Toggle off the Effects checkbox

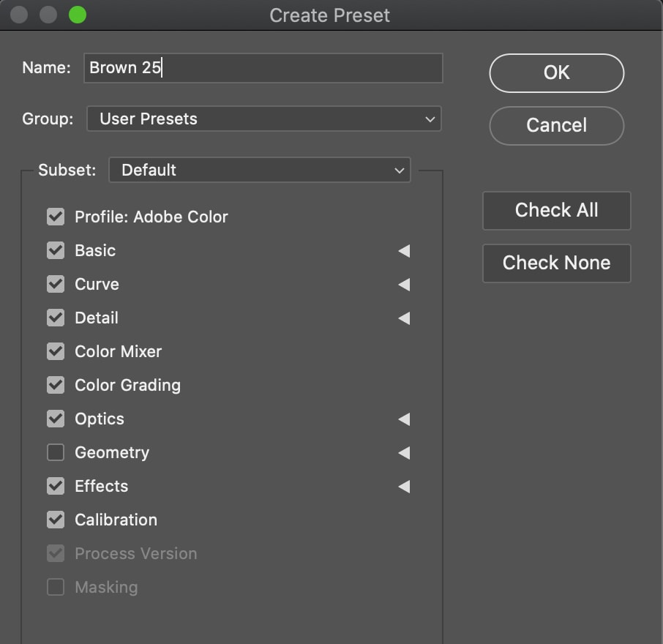coord(56,486)
